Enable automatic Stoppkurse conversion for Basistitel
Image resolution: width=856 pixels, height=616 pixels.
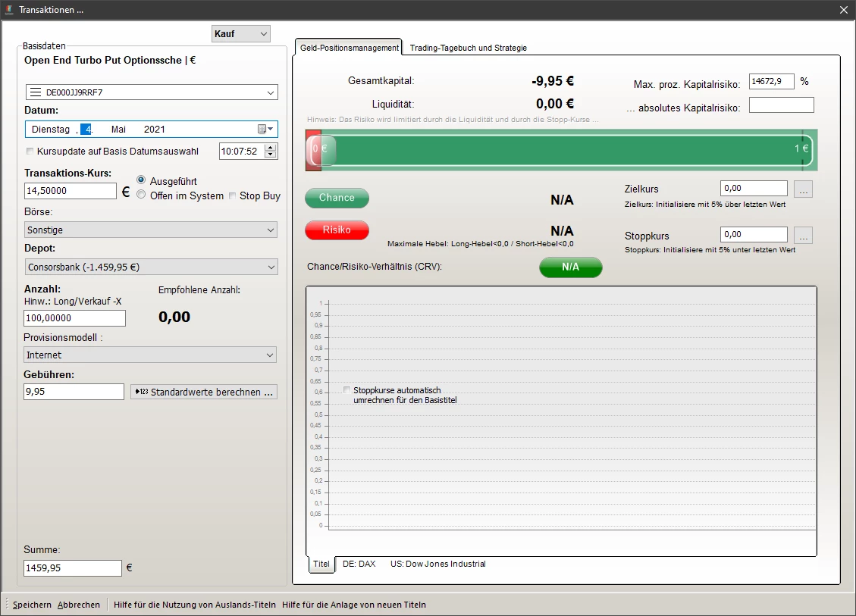(x=347, y=390)
